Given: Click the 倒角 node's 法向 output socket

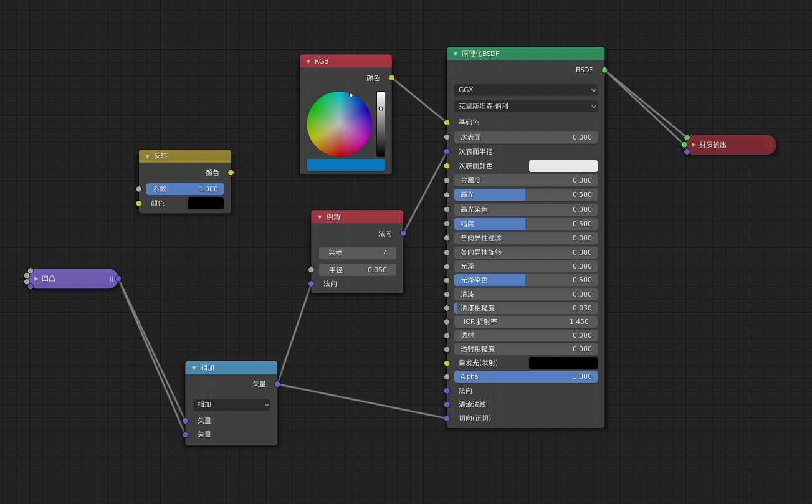Looking at the screenshot, I should pyautogui.click(x=403, y=234).
